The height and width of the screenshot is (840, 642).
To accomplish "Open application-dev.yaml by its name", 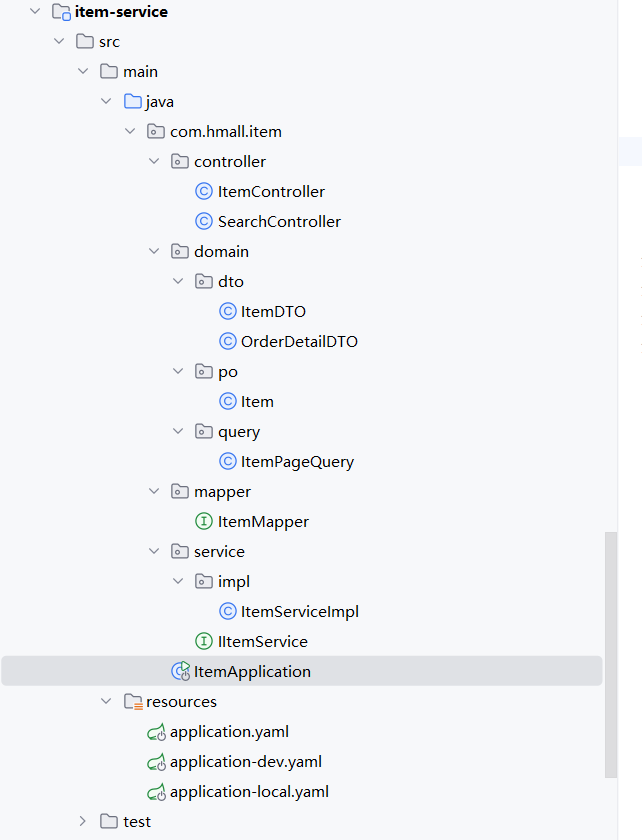I will tap(246, 762).
